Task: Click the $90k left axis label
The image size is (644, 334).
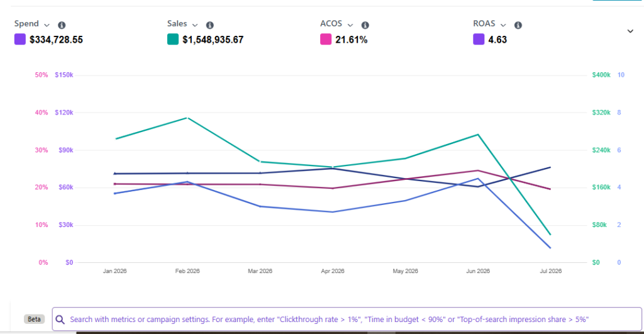Action: tap(65, 150)
